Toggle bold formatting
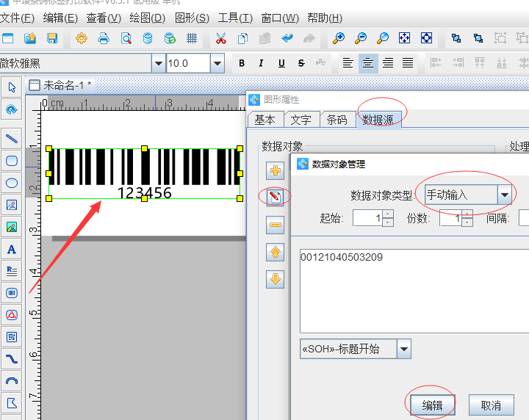The width and height of the screenshot is (529, 420). click(x=242, y=63)
